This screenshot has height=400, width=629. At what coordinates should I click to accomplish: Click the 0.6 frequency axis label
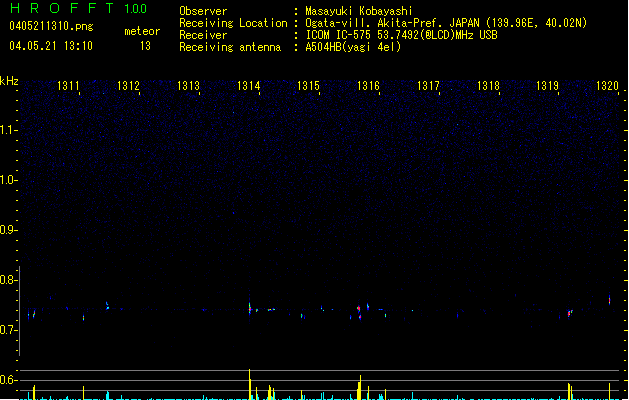coord(8,380)
